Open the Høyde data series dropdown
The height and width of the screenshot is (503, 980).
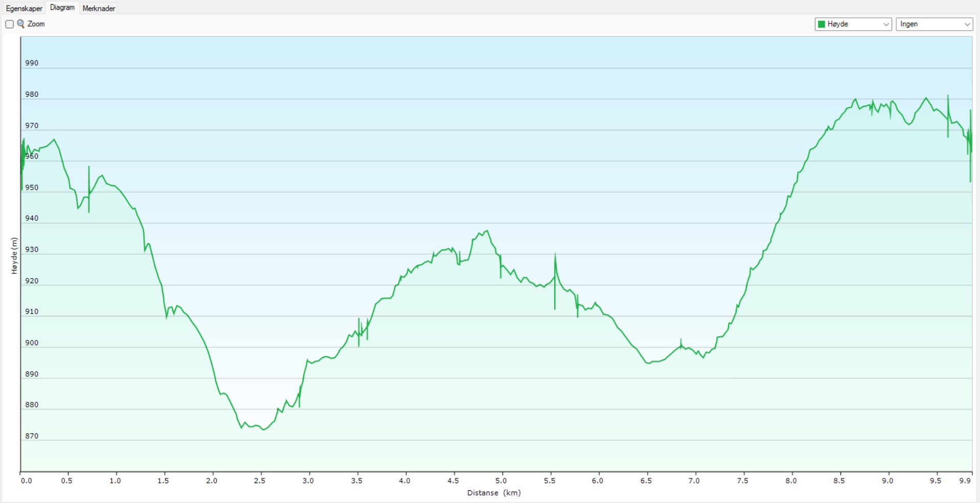click(x=853, y=24)
